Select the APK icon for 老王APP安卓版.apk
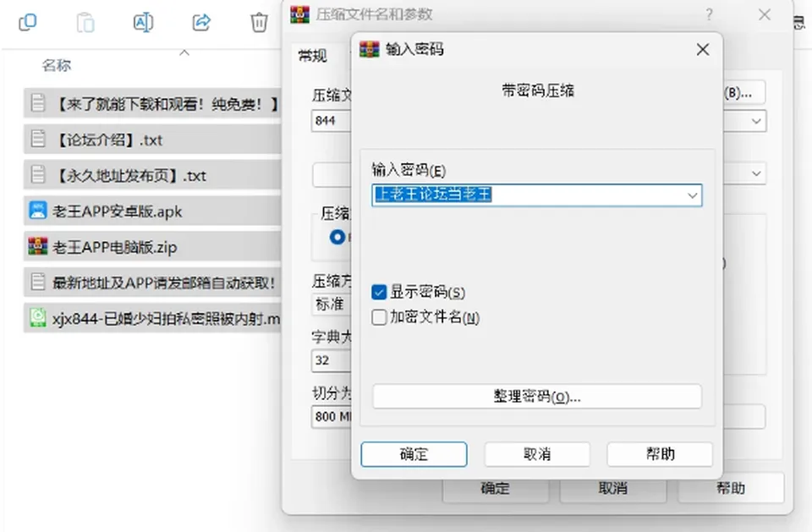812x532 pixels. [x=38, y=211]
